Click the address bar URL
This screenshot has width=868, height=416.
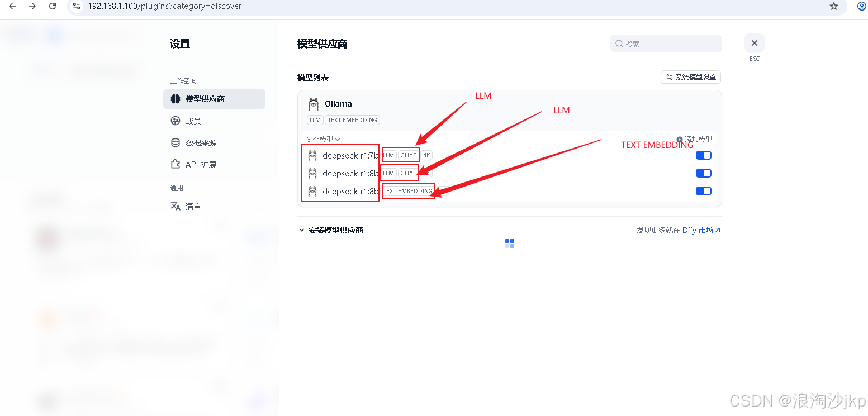coord(164,6)
